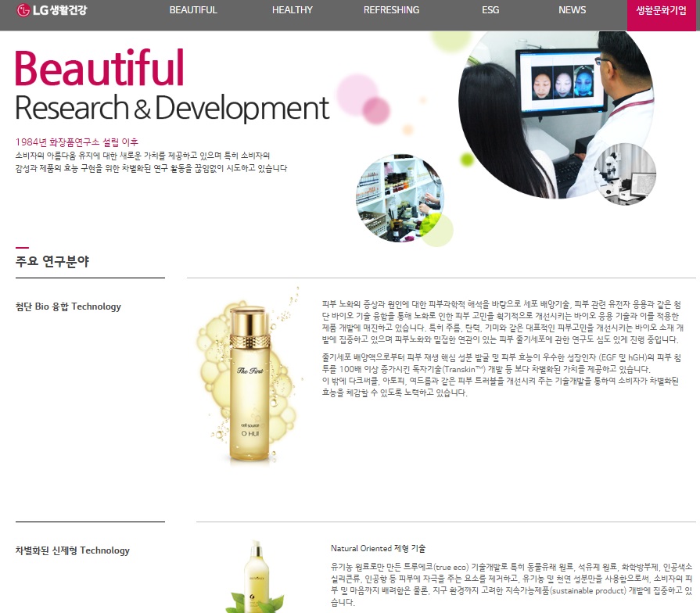The image size is (700, 613).
Task: Click paragraph beginning 유기농 원료로만 만든
Action: point(512,584)
